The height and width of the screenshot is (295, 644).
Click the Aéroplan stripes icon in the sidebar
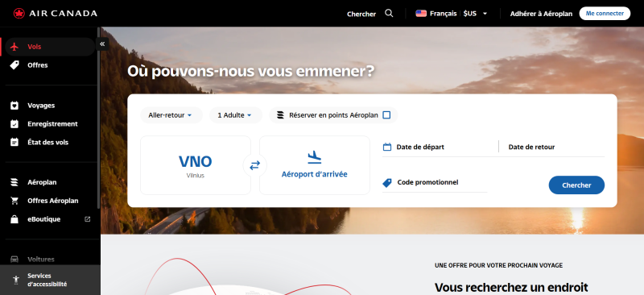[x=14, y=182]
